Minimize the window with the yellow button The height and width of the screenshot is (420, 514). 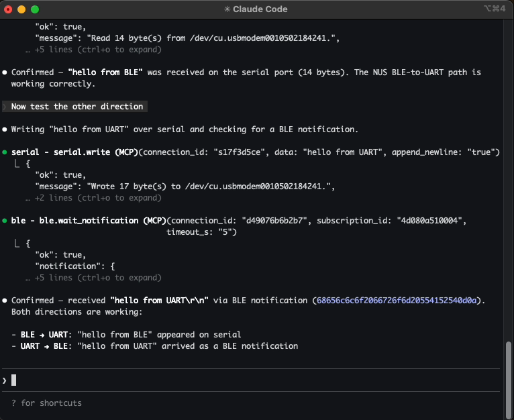[x=21, y=9]
